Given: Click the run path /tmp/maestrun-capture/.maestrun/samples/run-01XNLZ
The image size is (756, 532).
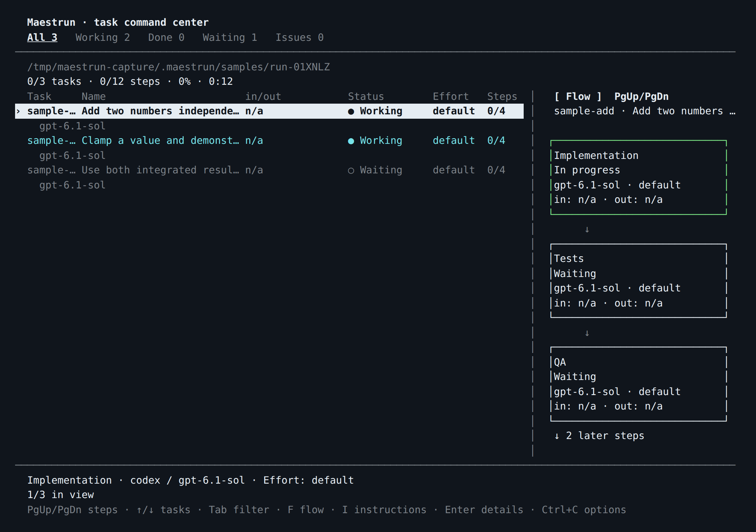Looking at the screenshot, I should pos(178,67).
